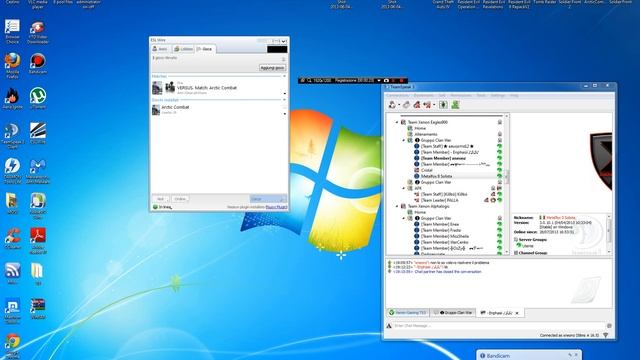640x360 pixels.
Task: Open the Connect dropdown arrow in TeamSpeak toolbar
Action: point(399,105)
